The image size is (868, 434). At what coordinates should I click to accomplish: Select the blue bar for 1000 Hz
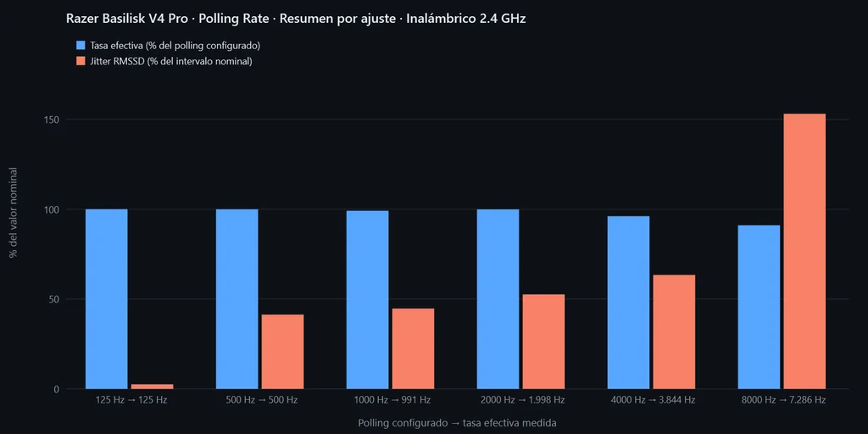[x=368, y=299]
